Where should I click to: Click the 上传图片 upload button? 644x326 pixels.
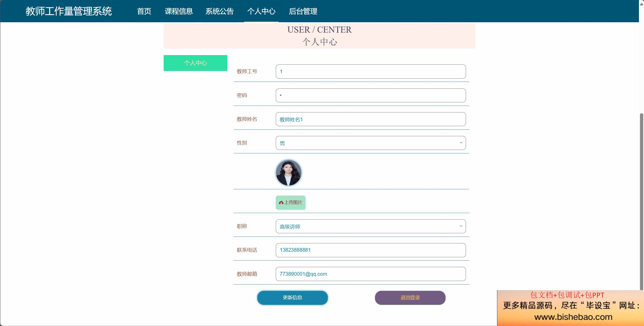(x=291, y=202)
